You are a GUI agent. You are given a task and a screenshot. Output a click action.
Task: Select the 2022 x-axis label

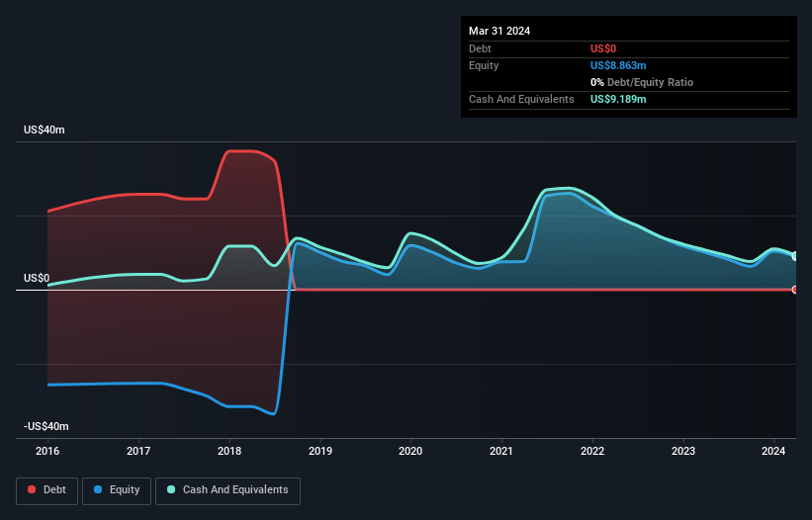point(592,451)
